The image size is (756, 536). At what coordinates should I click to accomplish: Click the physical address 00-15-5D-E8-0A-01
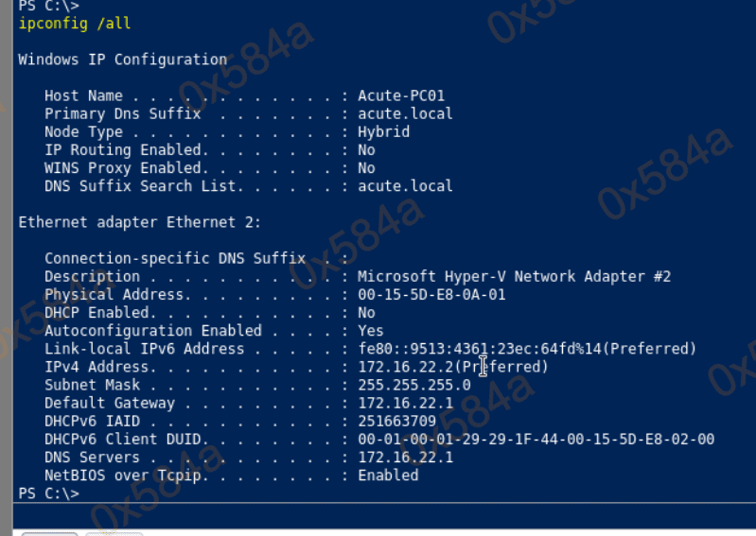tap(431, 295)
